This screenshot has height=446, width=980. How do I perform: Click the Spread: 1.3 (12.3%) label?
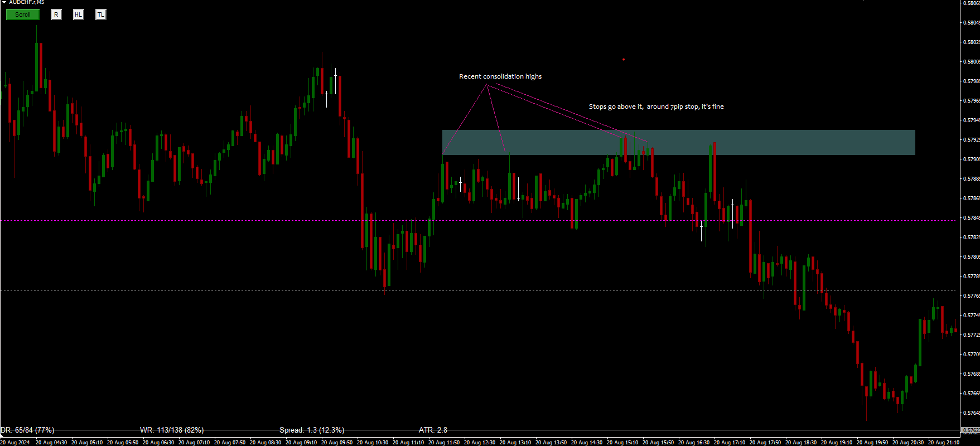(312, 430)
